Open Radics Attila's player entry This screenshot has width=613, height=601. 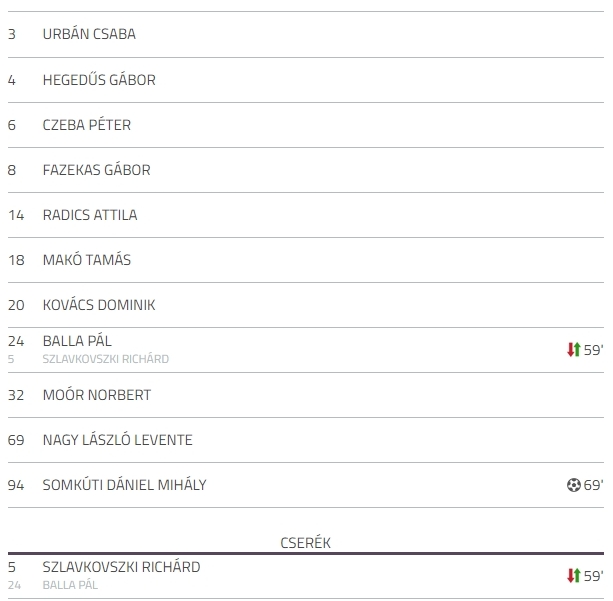click(90, 215)
